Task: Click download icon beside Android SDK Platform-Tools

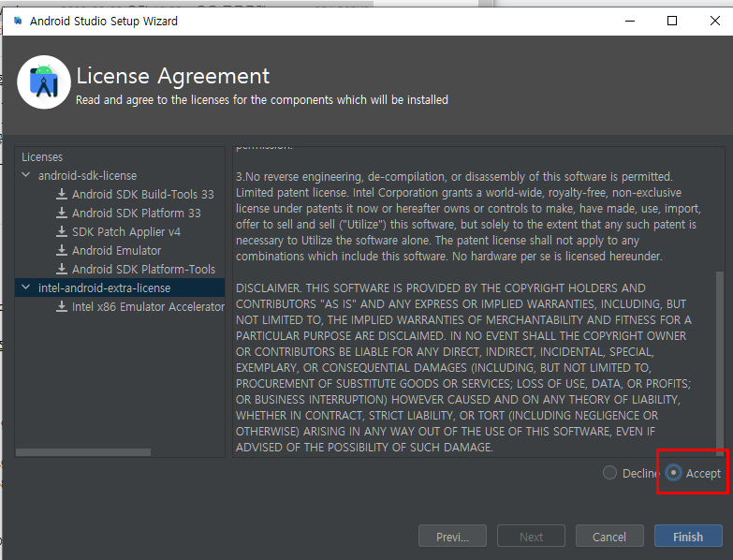Action: [61, 269]
